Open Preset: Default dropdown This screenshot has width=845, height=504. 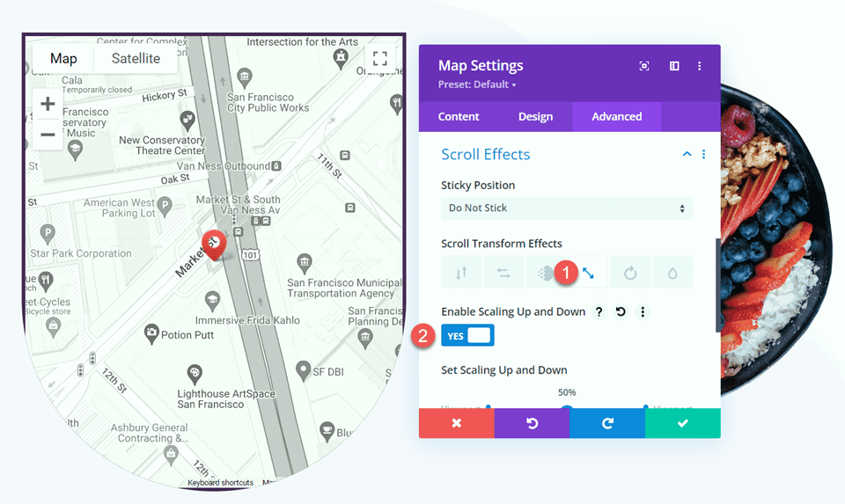477,84
